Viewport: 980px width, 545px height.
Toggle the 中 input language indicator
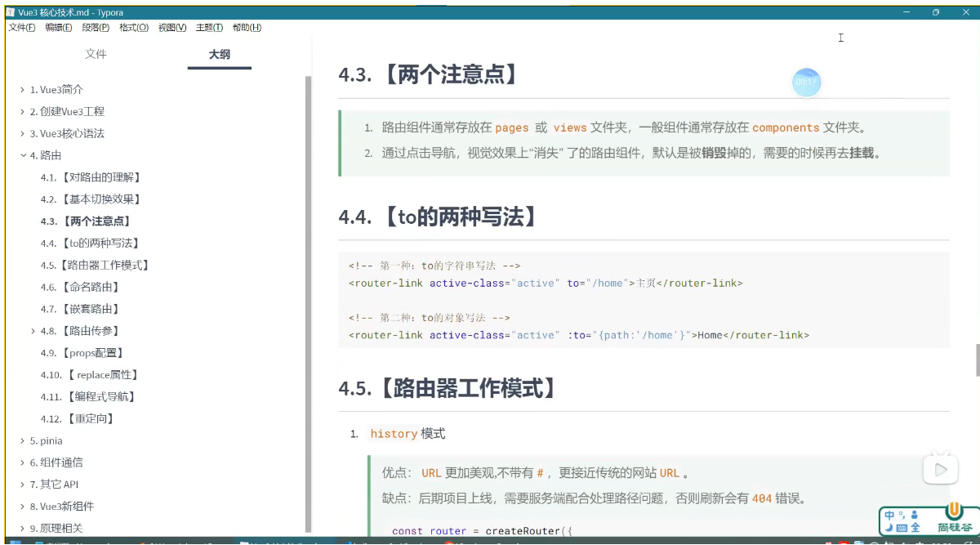pos(889,515)
